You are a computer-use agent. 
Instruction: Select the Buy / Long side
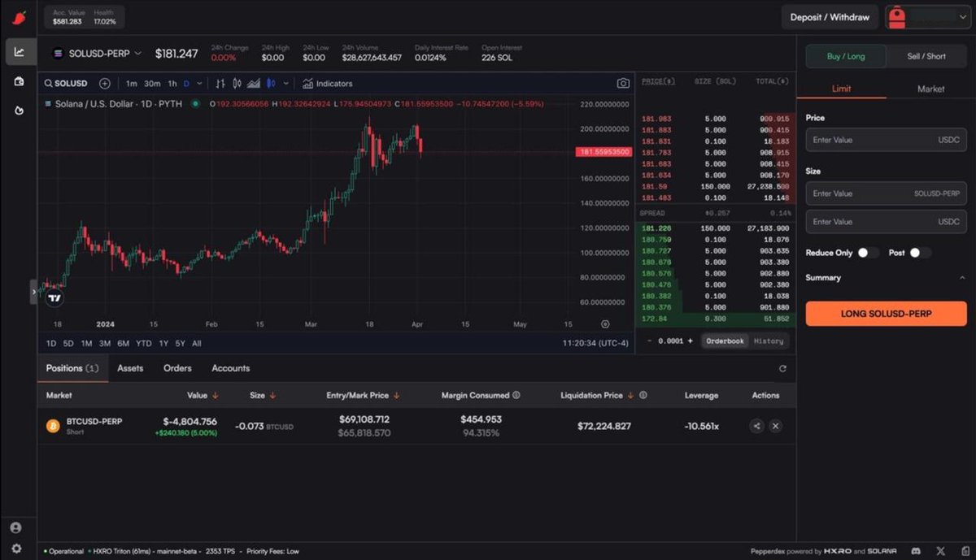846,56
